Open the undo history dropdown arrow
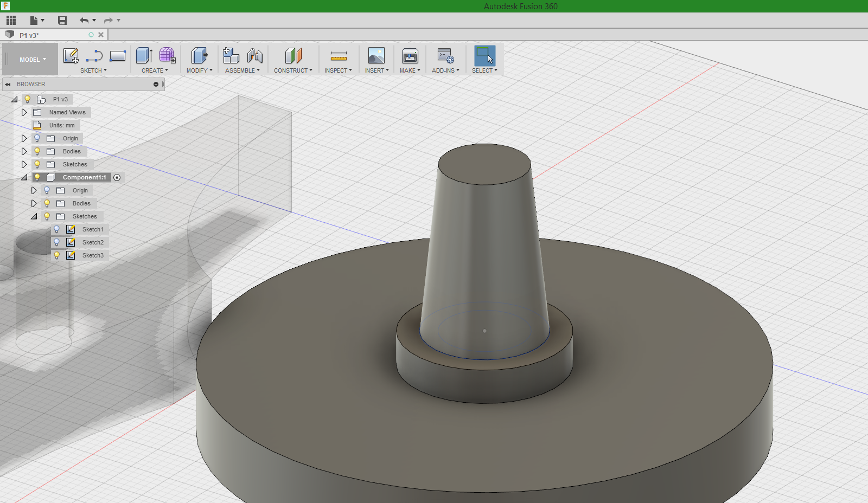This screenshot has width=868, height=503. point(94,21)
